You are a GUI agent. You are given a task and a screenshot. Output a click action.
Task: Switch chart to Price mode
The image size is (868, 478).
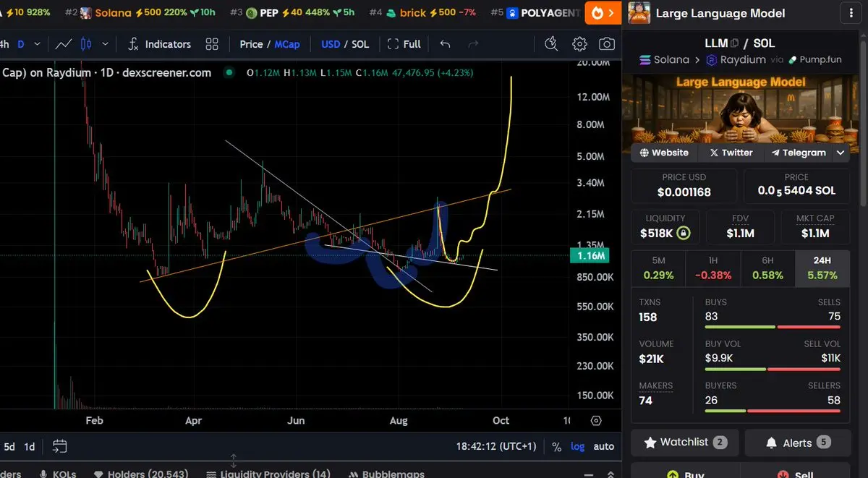click(251, 44)
